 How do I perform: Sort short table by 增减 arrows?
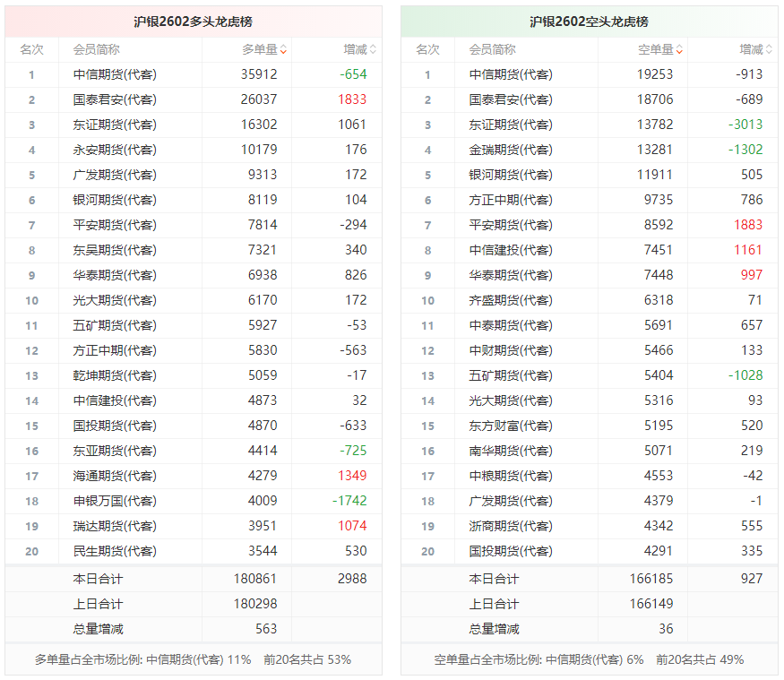coord(769,49)
